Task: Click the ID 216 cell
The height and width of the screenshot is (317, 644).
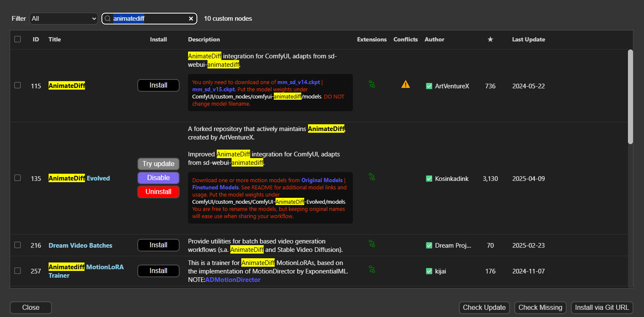Action: pyautogui.click(x=36, y=245)
